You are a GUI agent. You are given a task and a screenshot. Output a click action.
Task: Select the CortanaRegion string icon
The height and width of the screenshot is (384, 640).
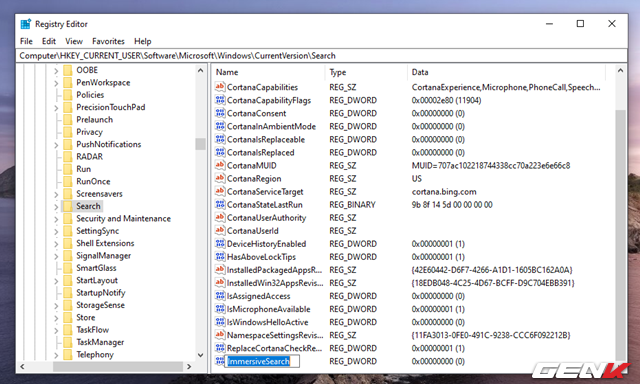(220, 178)
